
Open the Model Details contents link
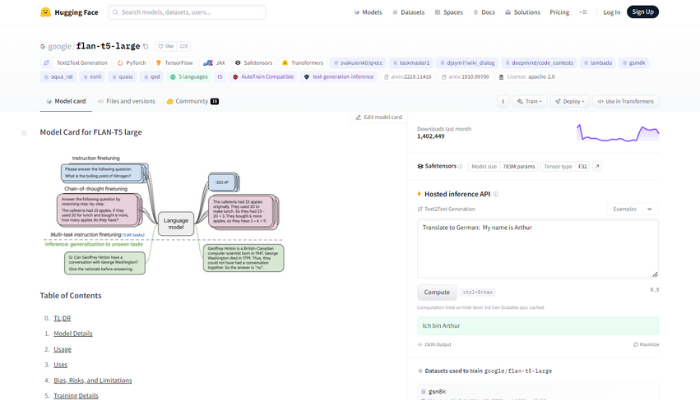[73, 333]
